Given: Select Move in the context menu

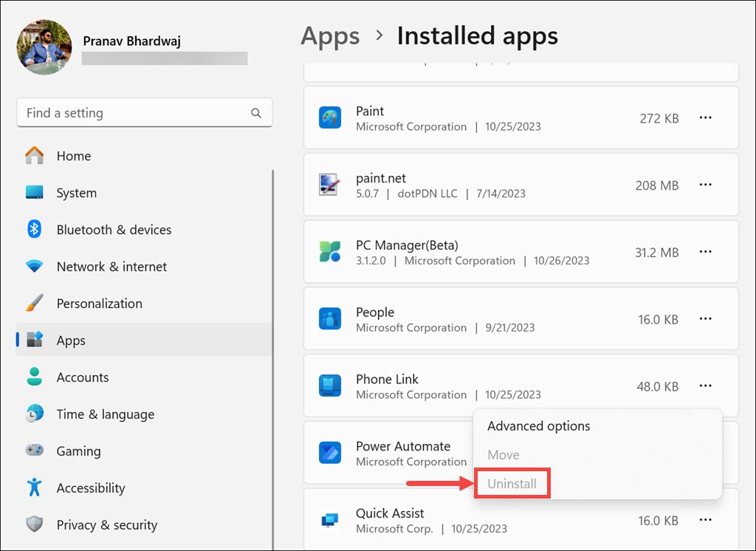Looking at the screenshot, I should [504, 455].
